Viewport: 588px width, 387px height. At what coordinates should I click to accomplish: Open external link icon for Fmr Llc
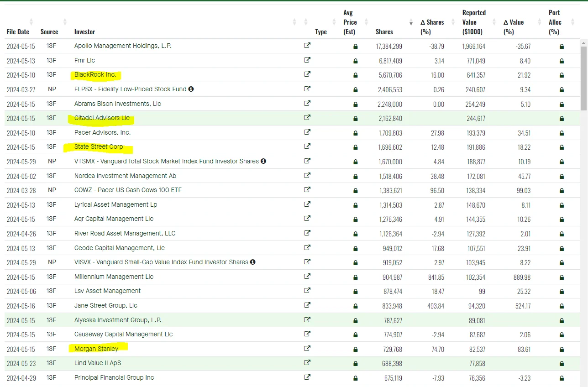(307, 60)
